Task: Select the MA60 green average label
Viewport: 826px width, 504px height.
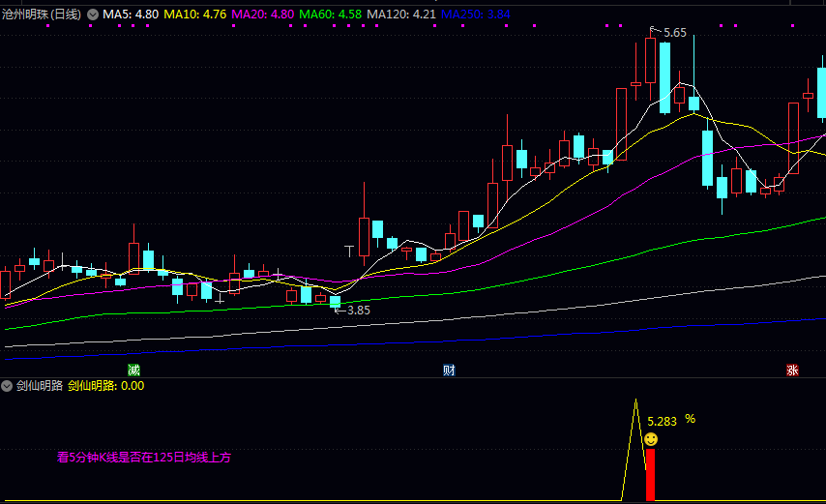Action: (331, 15)
